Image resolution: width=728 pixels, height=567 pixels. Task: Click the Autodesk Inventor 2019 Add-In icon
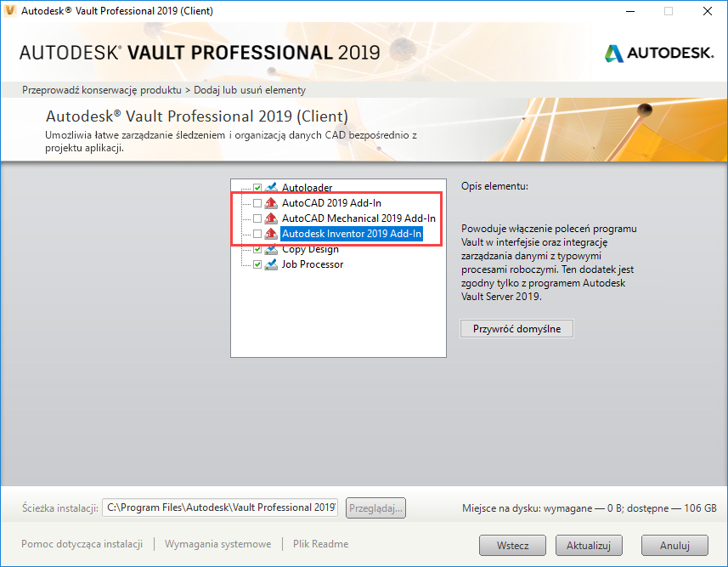coord(271,234)
